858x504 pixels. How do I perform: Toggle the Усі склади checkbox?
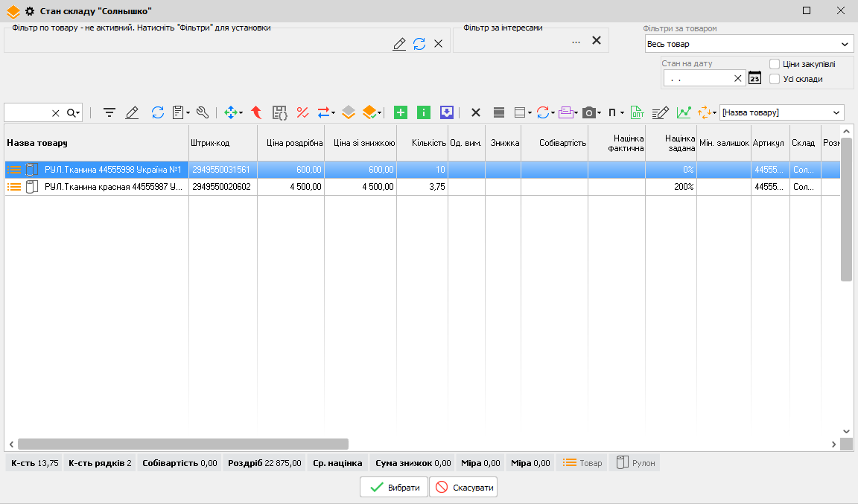(x=775, y=79)
